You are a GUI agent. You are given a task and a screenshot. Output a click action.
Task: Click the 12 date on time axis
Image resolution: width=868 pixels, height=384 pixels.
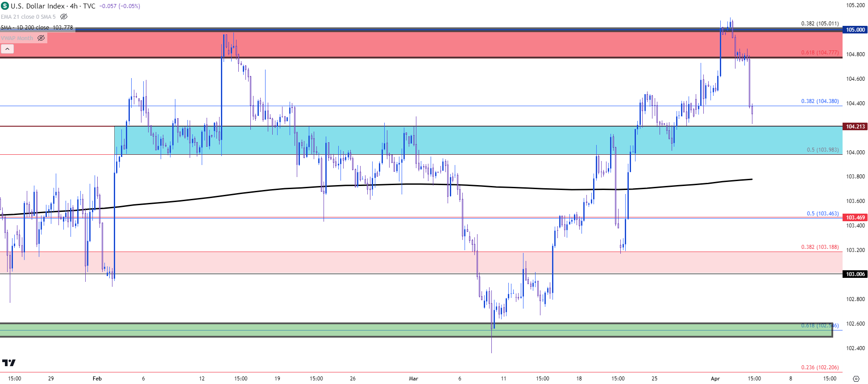point(202,379)
